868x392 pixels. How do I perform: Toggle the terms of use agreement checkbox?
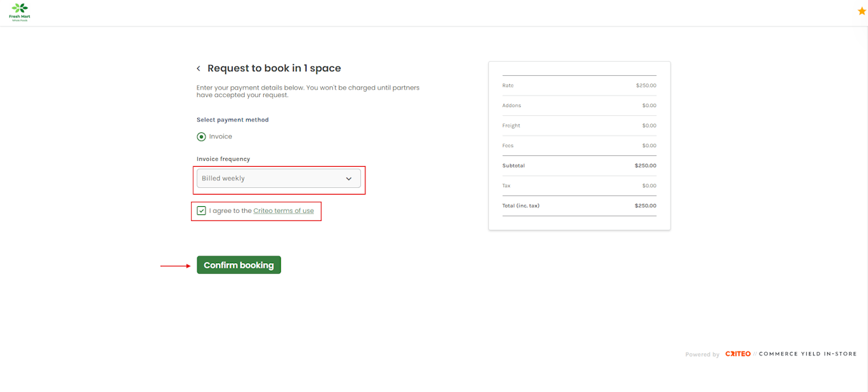point(201,211)
